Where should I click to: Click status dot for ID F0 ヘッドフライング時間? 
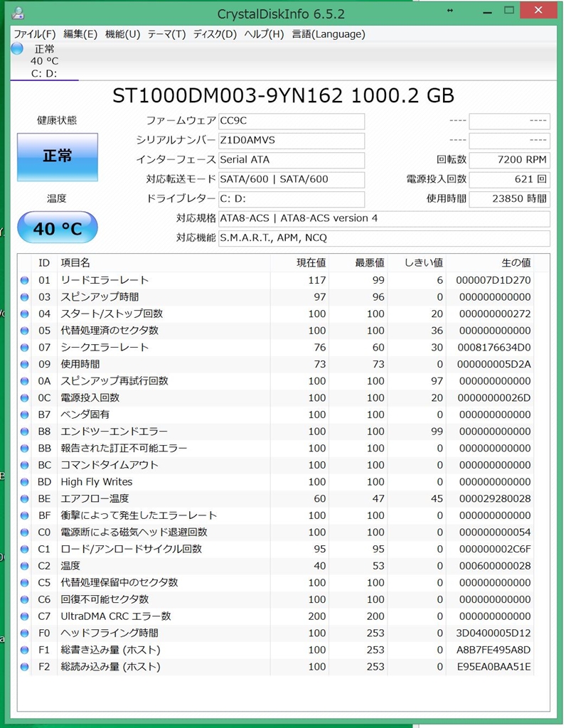pos(25,633)
